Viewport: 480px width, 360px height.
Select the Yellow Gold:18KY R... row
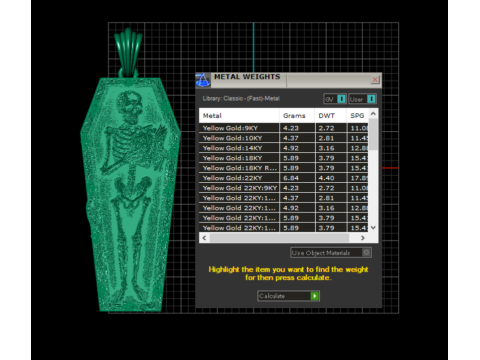(x=284, y=168)
